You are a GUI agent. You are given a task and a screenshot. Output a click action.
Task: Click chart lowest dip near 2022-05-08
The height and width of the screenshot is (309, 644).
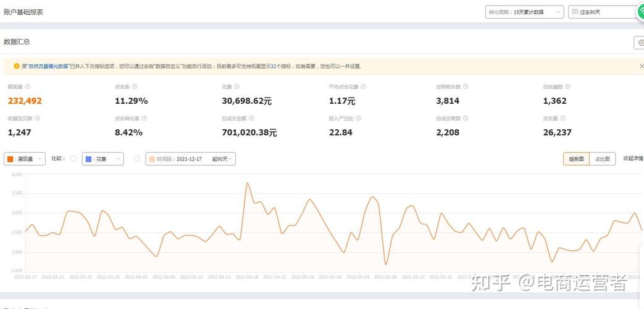[386, 265]
